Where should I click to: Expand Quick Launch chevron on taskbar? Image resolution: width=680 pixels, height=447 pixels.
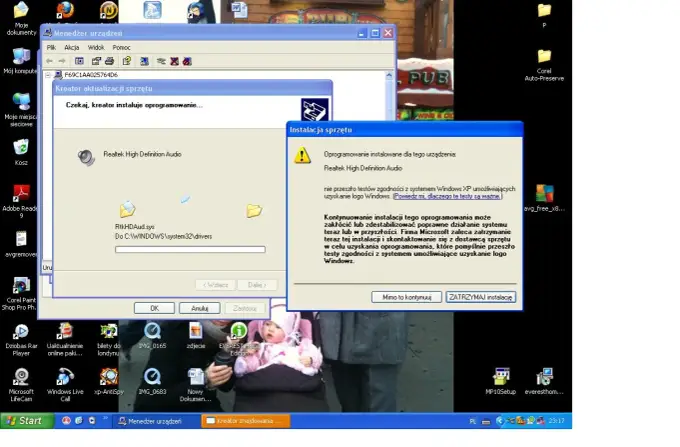tap(105, 419)
